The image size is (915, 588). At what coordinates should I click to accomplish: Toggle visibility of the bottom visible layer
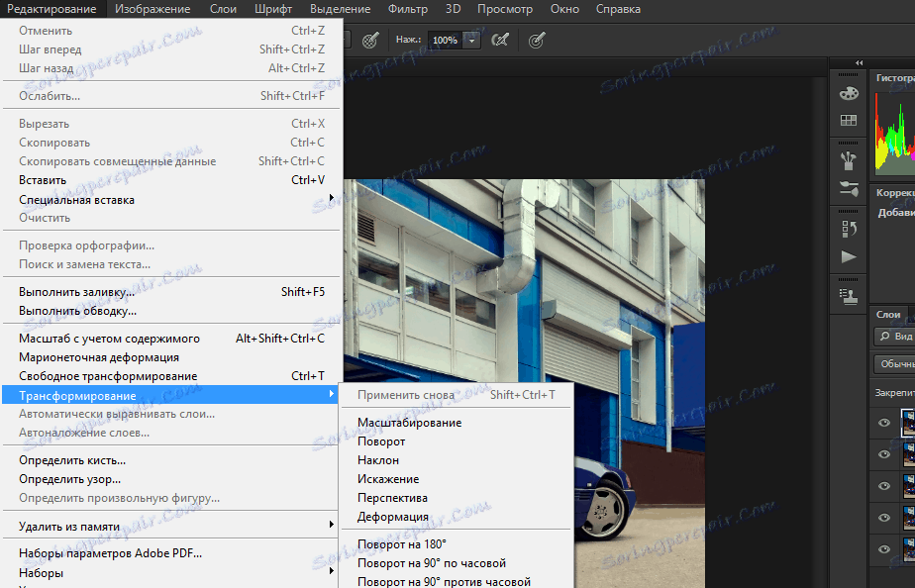pos(884,549)
